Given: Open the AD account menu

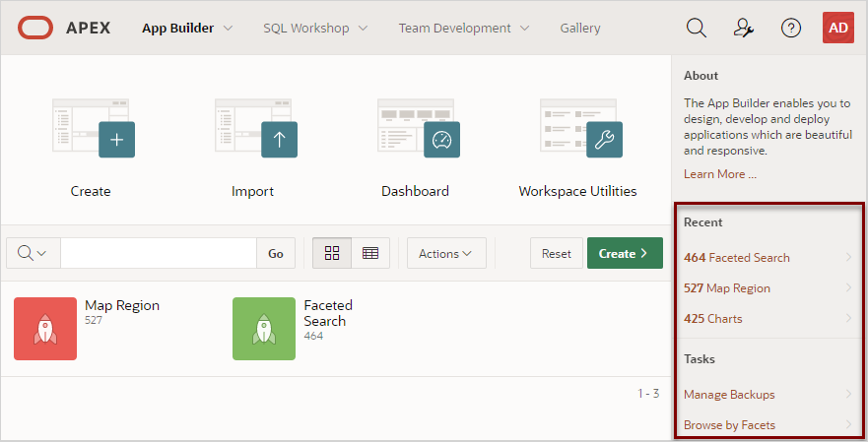Looking at the screenshot, I should [x=838, y=28].
